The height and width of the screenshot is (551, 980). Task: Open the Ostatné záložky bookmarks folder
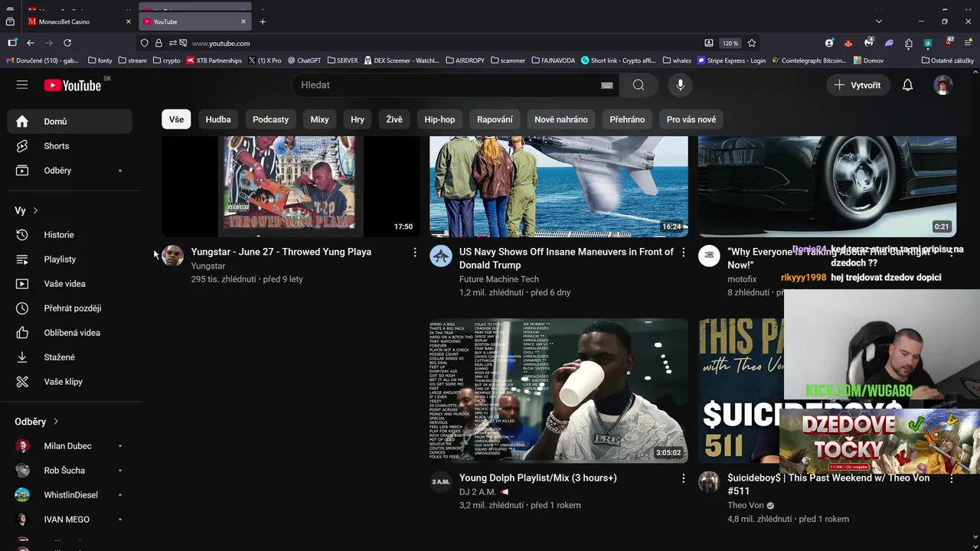tap(947, 60)
